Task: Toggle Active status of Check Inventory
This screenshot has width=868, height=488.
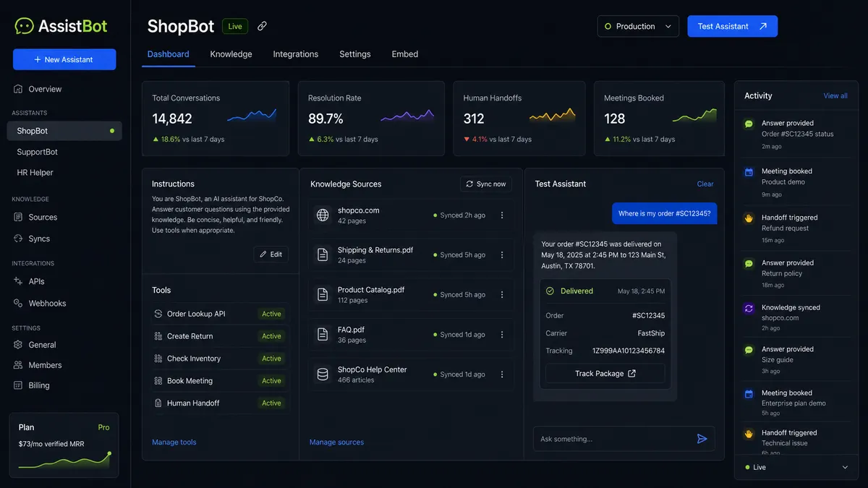Action: coord(272,359)
